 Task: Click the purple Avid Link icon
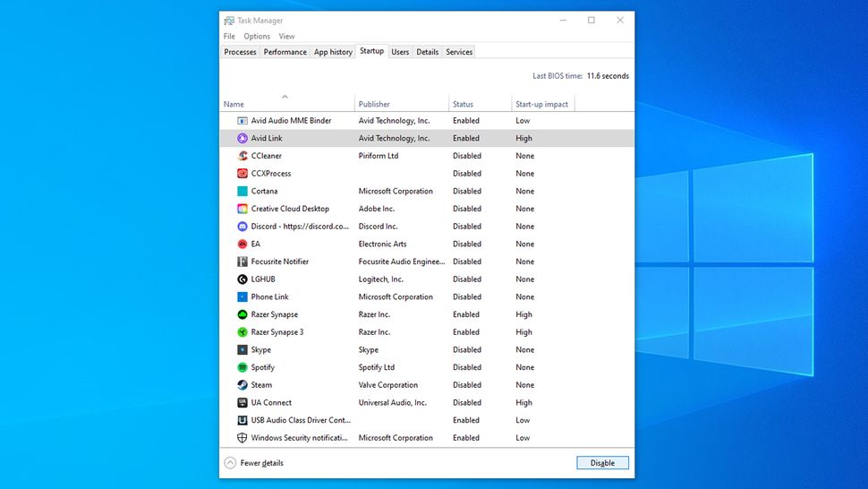(x=242, y=138)
